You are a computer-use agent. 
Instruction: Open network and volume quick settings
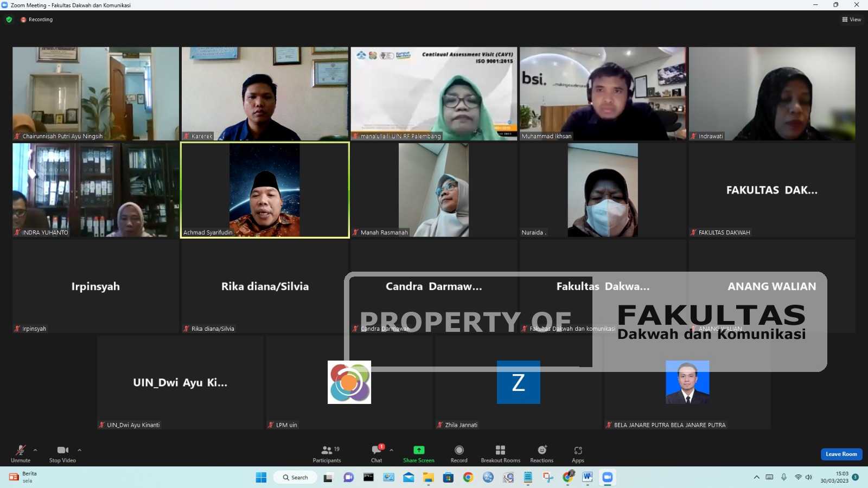click(803, 477)
